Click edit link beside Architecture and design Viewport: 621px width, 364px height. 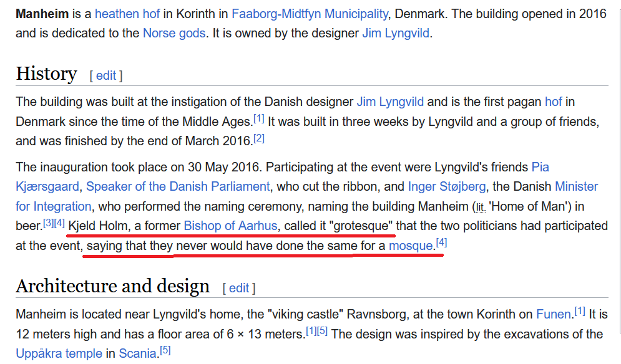239,288
